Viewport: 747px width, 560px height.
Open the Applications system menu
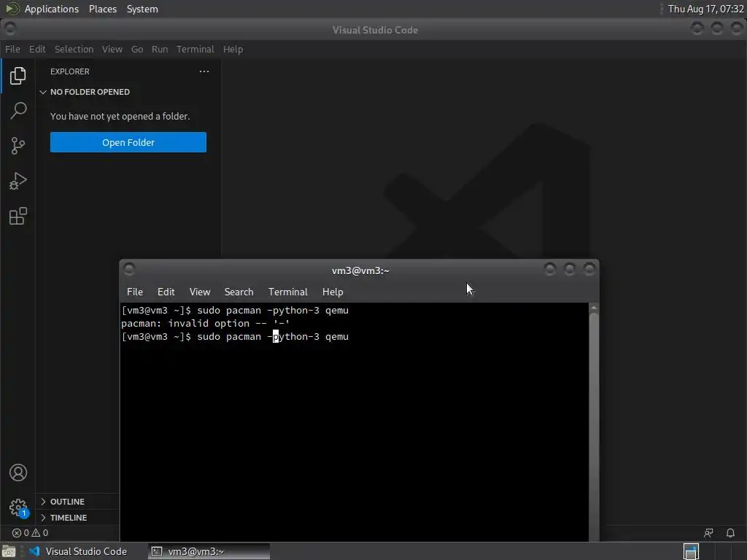coord(52,9)
